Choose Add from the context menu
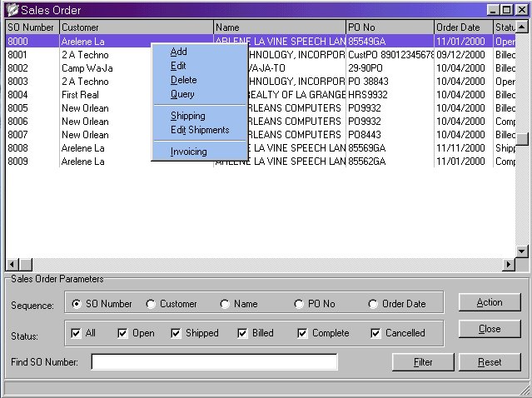Image resolution: width=532 pixels, height=398 pixels. [x=179, y=52]
